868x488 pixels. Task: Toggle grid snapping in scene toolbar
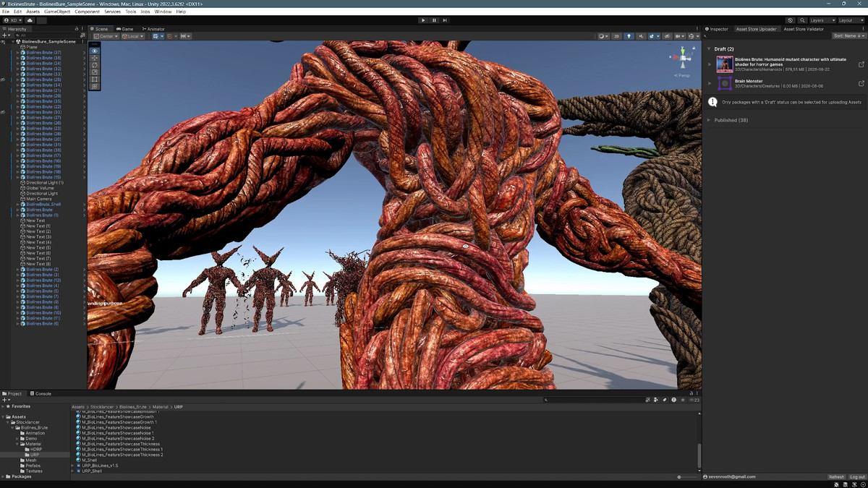[x=170, y=36]
